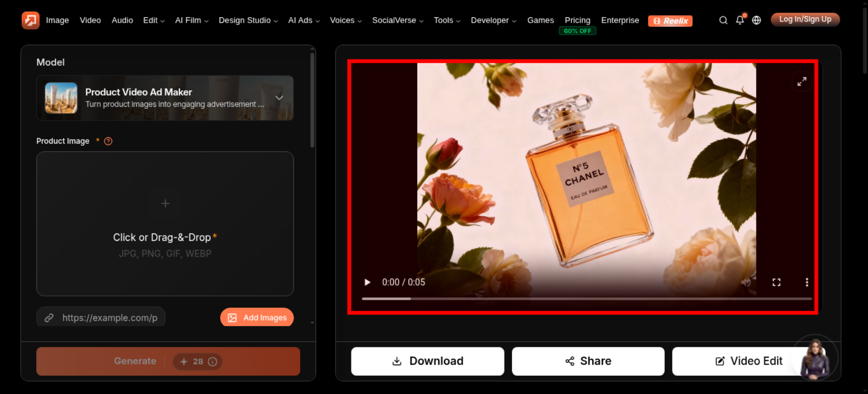Open the notifications bell icon

tap(740, 20)
